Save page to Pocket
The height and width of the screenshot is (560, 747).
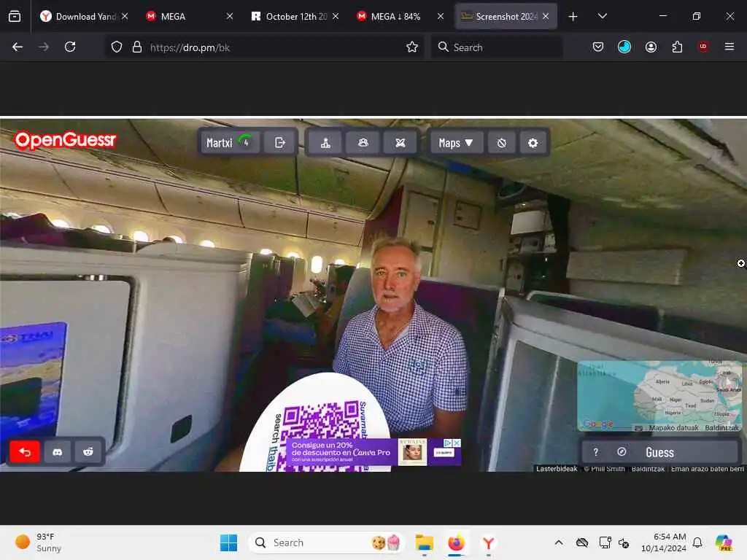coord(598,47)
